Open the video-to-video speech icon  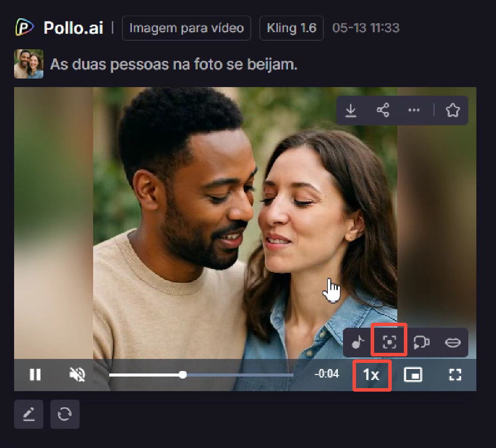click(421, 342)
